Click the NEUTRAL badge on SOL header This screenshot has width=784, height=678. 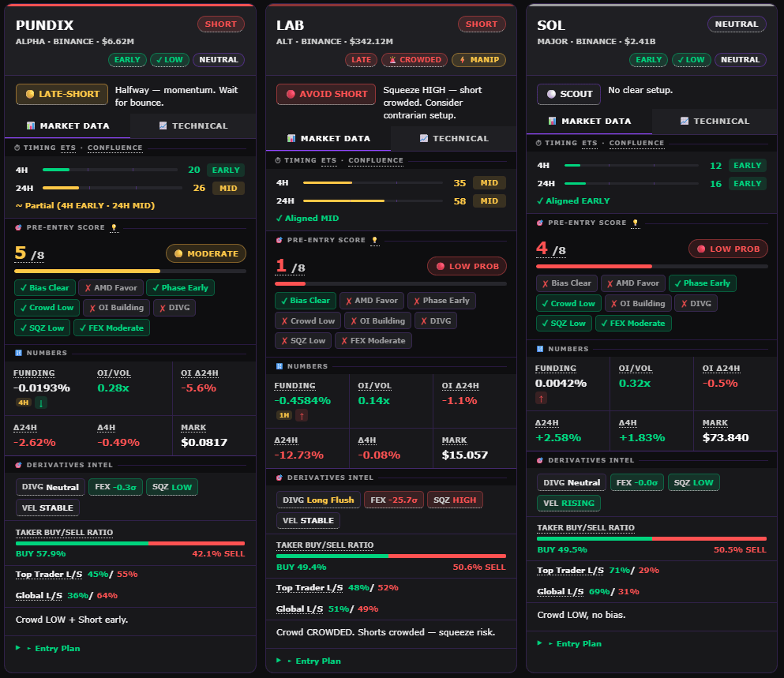click(737, 24)
